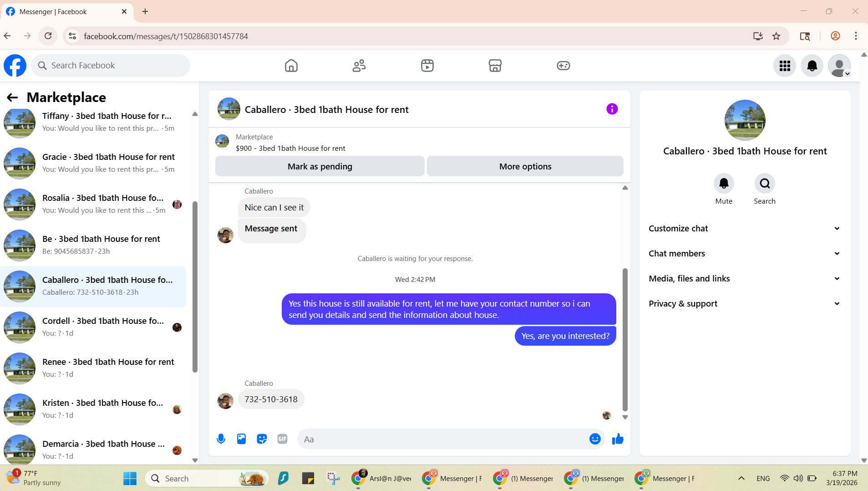Click the Search Facebook field
Screen dimensions: 868x491
(x=111, y=66)
